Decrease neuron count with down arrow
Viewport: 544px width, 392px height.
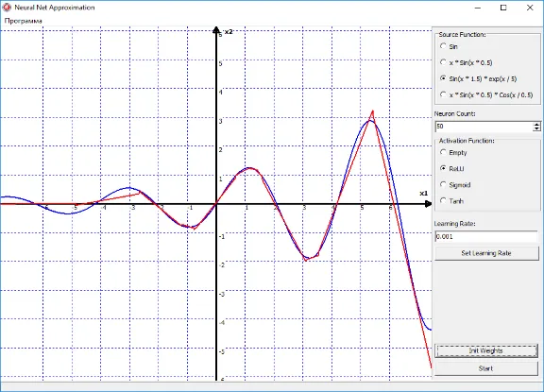(x=536, y=129)
